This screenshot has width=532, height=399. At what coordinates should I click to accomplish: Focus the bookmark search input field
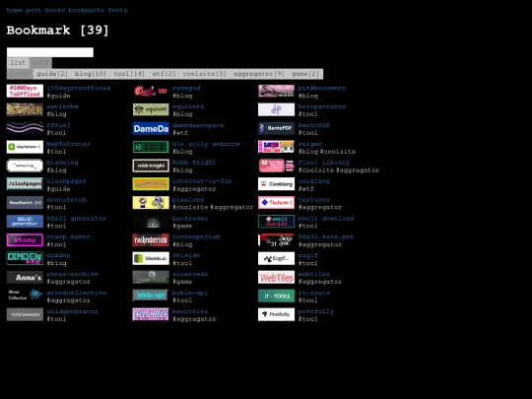50,52
